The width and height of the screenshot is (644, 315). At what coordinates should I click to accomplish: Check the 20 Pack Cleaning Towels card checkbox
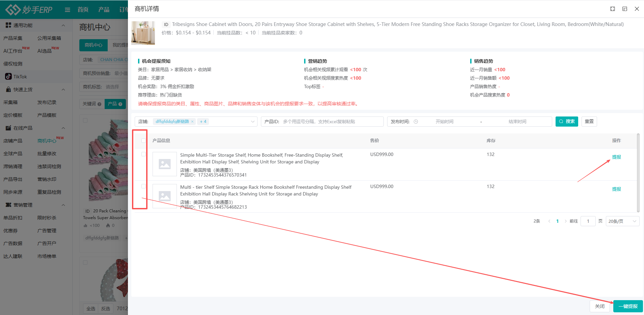click(85, 120)
